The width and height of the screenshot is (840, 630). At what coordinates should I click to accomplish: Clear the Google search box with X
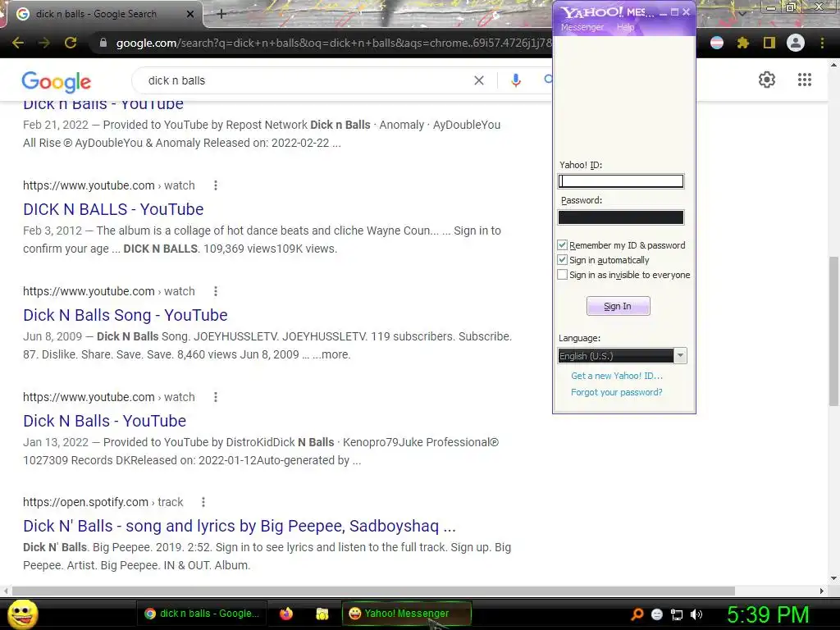click(479, 80)
